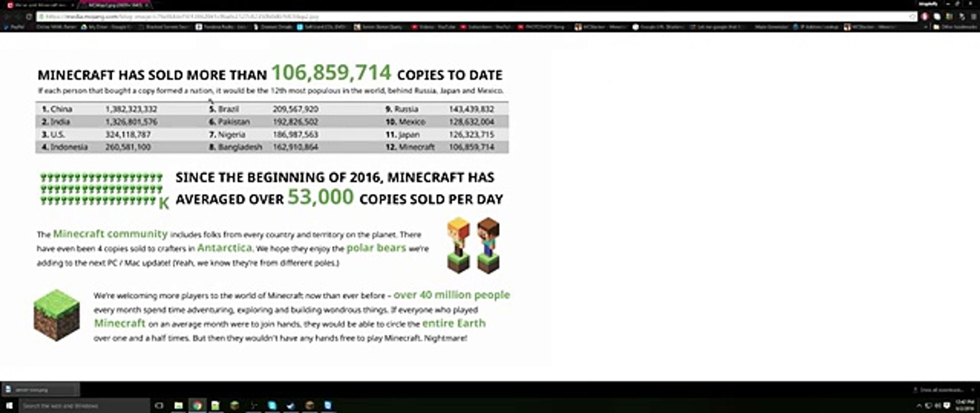The image size is (980, 413).
Task: Open the Windows Start menu
Action: click(9, 405)
